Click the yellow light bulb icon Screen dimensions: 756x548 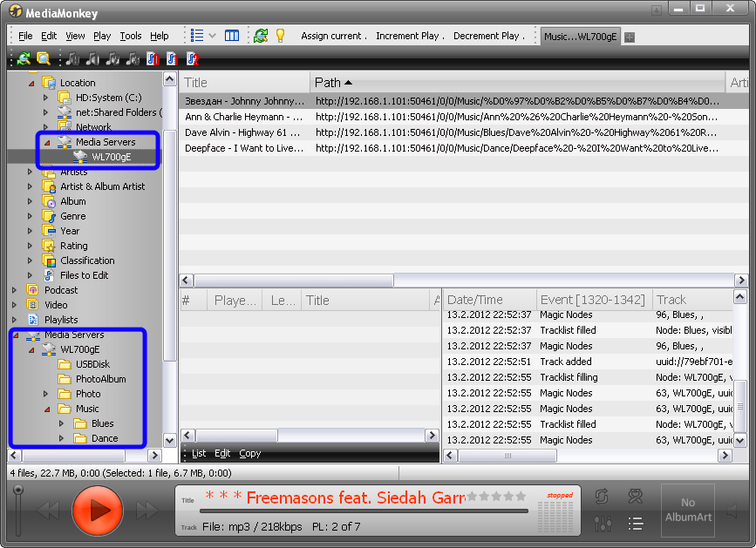pyautogui.click(x=280, y=36)
